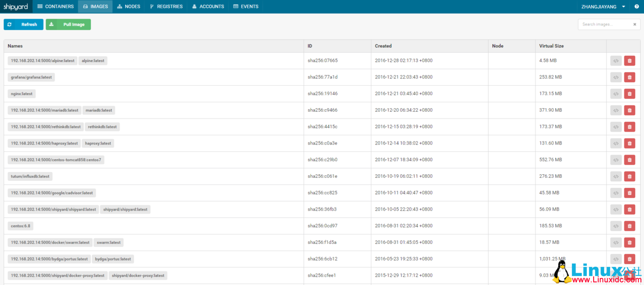Open the code/tag icon for the haproxy:latest row
Image resolution: width=644 pixels, height=285 pixels.
click(615, 144)
